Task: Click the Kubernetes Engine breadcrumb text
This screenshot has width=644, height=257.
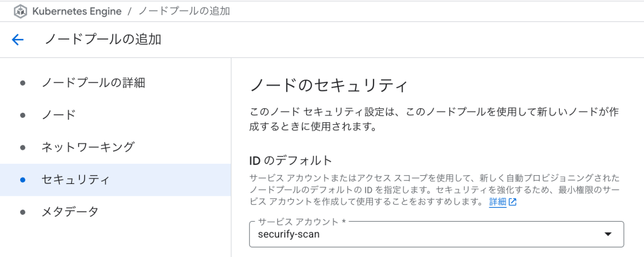Action: coord(77,11)
